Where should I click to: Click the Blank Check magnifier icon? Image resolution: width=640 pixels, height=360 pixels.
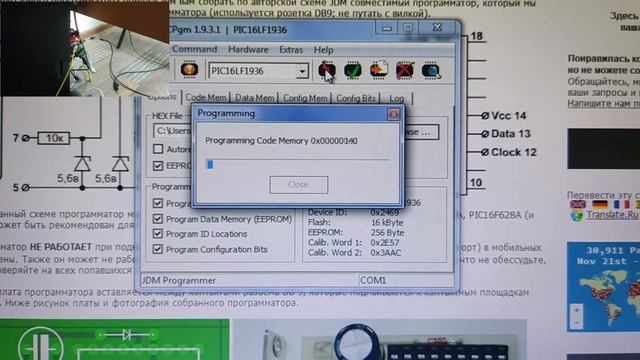pos(431,71)
